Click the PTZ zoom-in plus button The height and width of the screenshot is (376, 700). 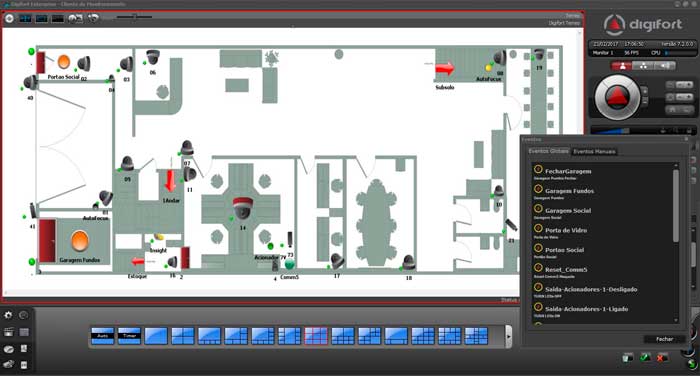click(644, 91)
